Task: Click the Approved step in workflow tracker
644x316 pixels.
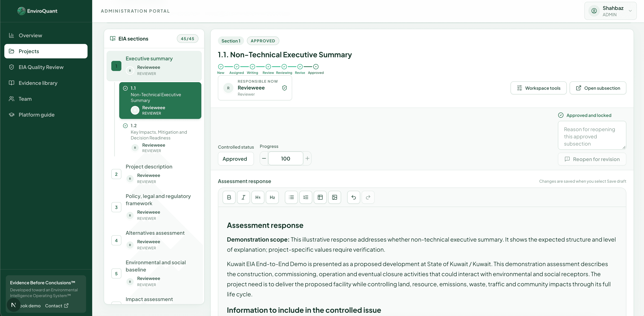Action: pos(316,69)
